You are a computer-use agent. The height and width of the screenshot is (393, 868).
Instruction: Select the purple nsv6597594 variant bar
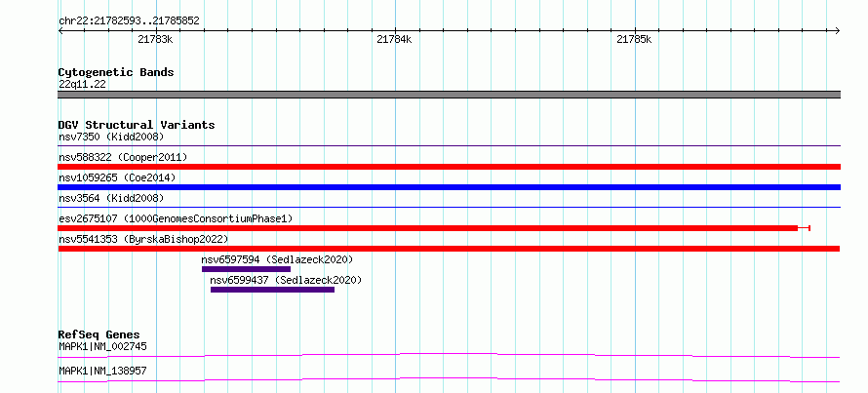click(246, 269)
